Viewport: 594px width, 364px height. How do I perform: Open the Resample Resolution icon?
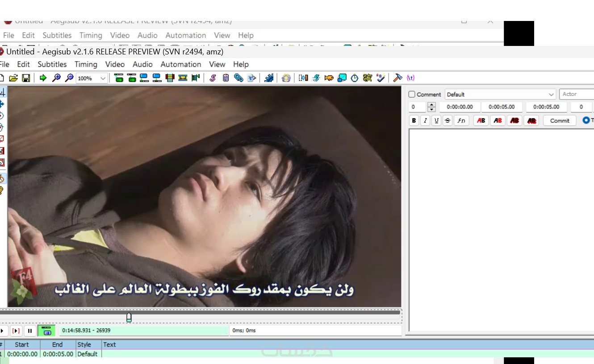click(342, 78)
